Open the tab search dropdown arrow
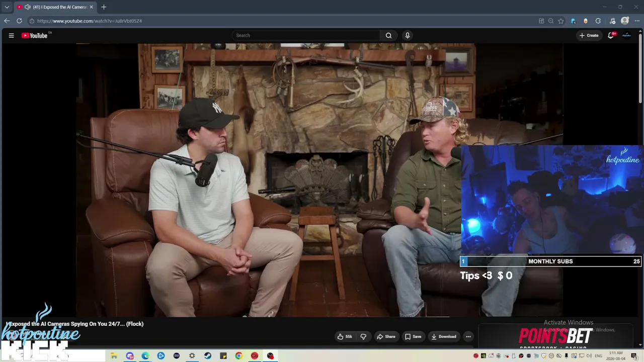Screen dimensions: 644x362 pyautogui.click(x=7, y=7)
